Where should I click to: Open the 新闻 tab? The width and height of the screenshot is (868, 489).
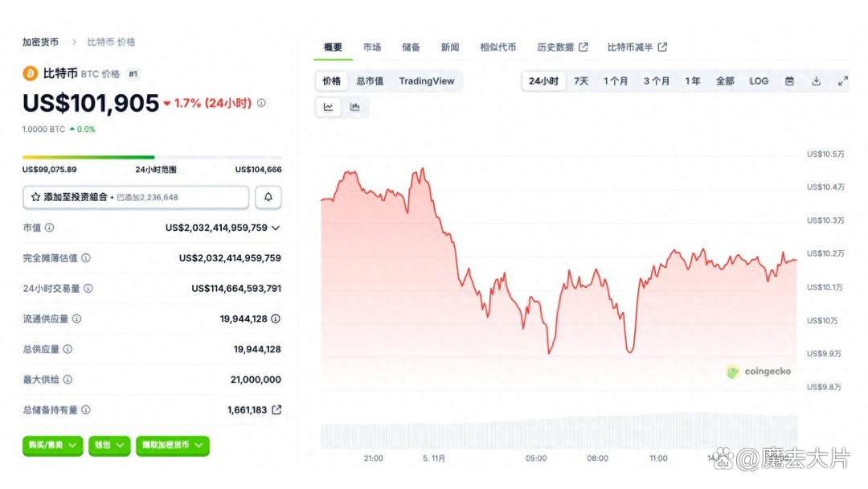pyautogui.click(x=449, y=47)
